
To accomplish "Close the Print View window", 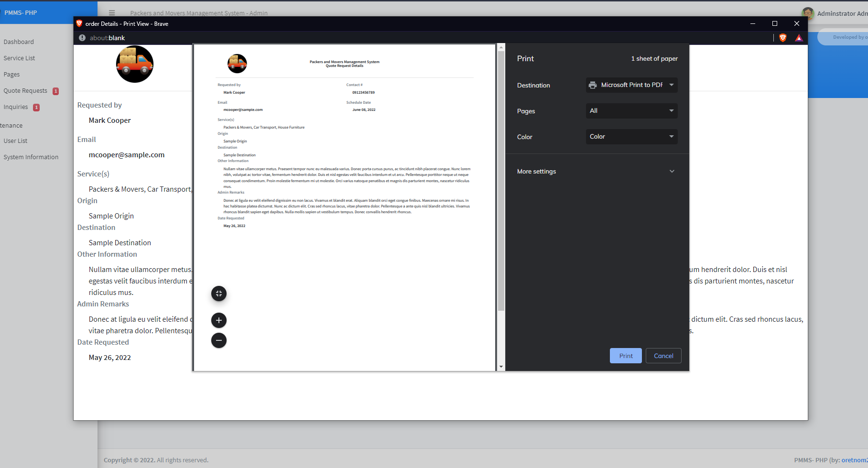I will click(797, 23).
